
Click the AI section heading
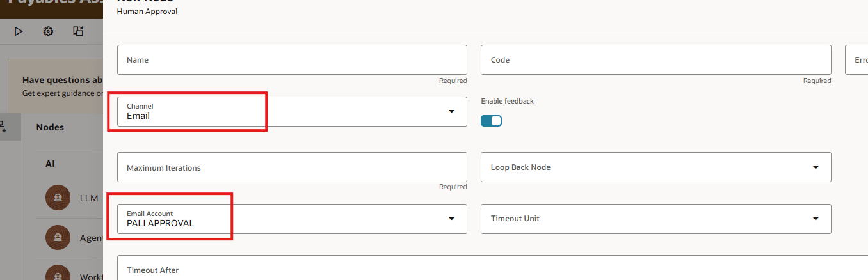click(x=50, y=164)
